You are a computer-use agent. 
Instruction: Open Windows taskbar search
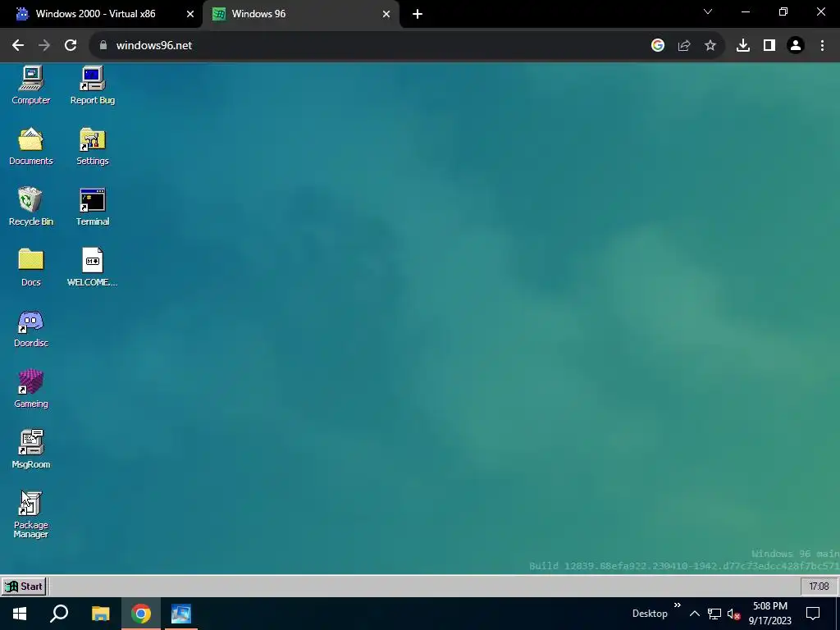pyautogui.click(x=59, y=614)
